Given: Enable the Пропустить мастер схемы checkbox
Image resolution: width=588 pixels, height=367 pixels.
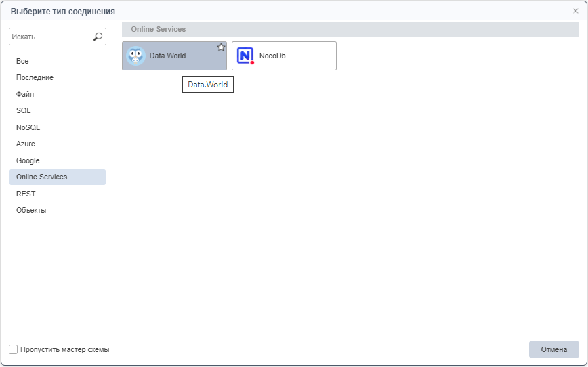Looking at the screenshot, I should click(14, 349).
